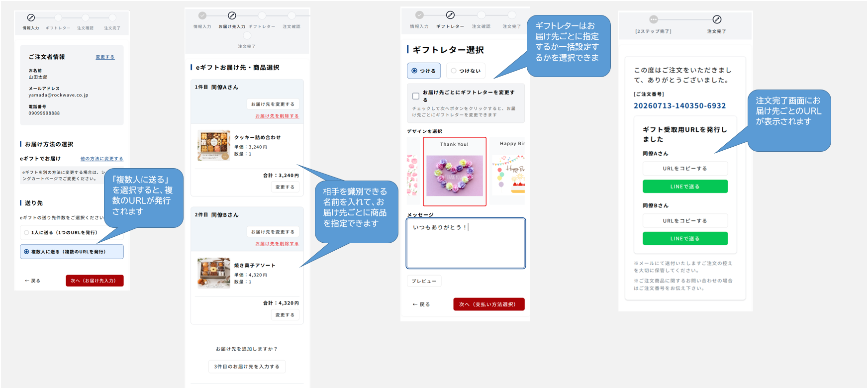The image size is (868, 389).
Task: Choose the つける gift letter option
Action: click(424, 71)
